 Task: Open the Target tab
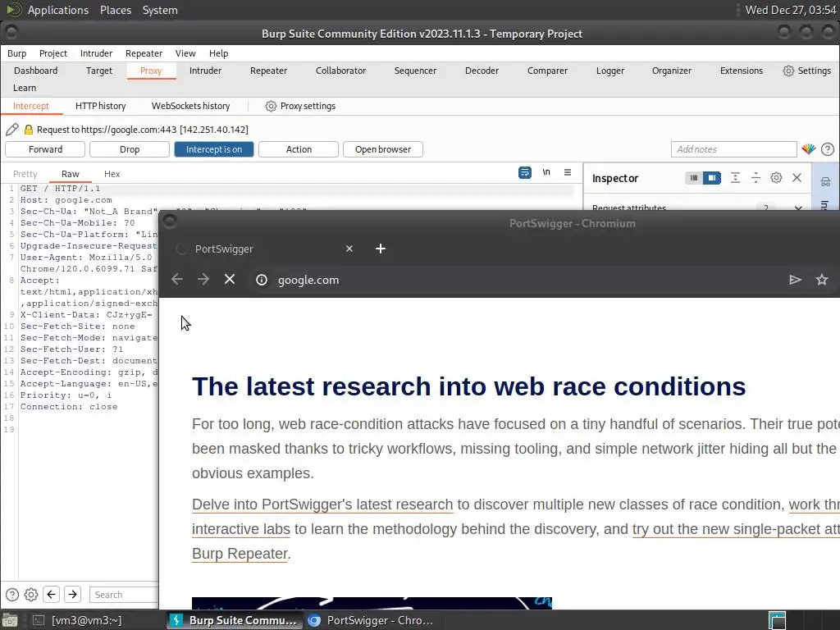pos(99,71)
